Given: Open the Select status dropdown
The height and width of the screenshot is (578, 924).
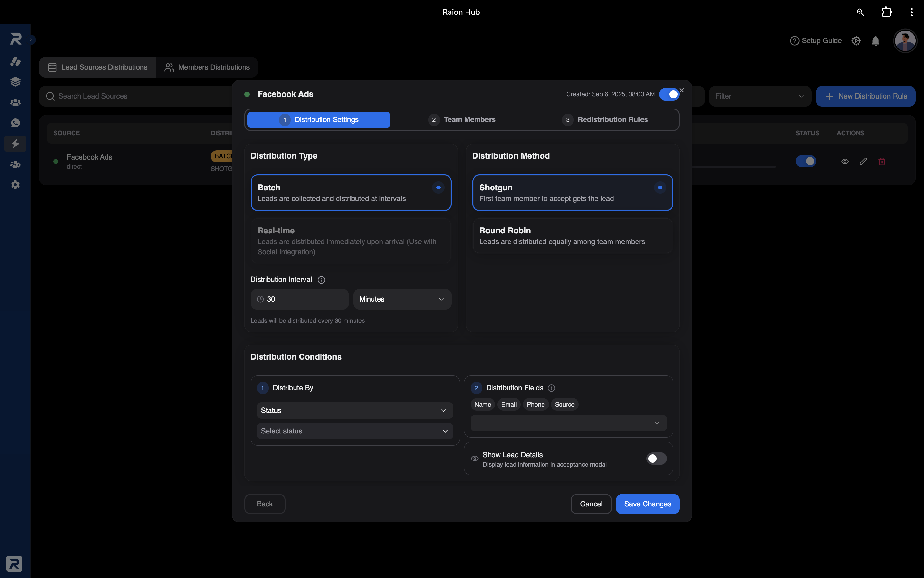Looking at the screenshot, I should coord(355,431).
